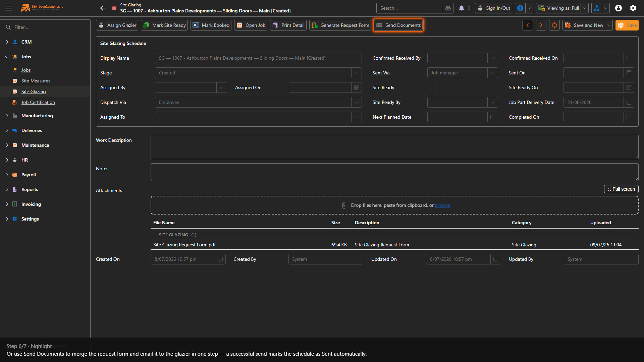Open the org-chart hierarchy icon
The width and height of the screenshot is (644, 362).
597,8
